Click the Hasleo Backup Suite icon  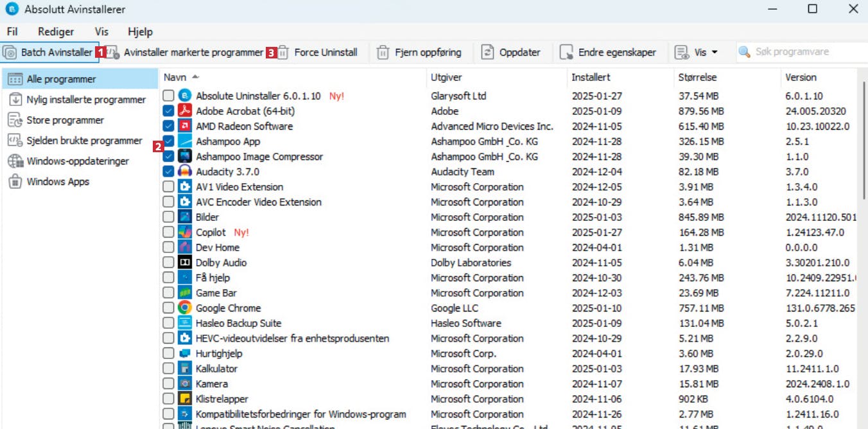(x=185, y=323)
